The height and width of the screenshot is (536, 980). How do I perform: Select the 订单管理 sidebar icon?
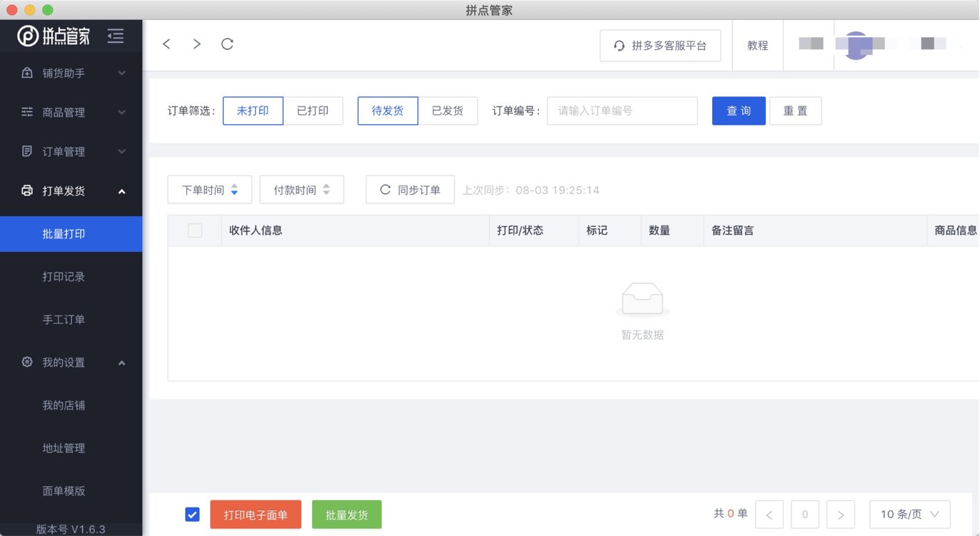coord(26,151)
